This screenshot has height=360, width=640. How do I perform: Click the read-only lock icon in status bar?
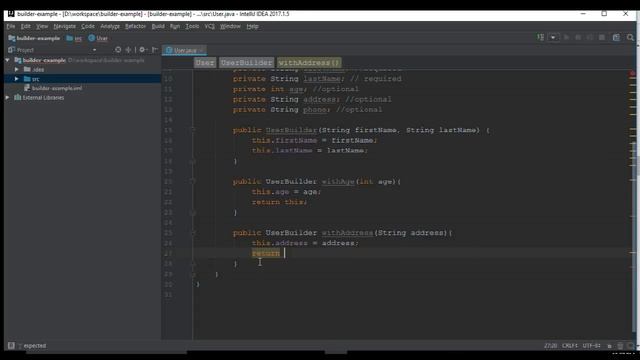[609, 346]
